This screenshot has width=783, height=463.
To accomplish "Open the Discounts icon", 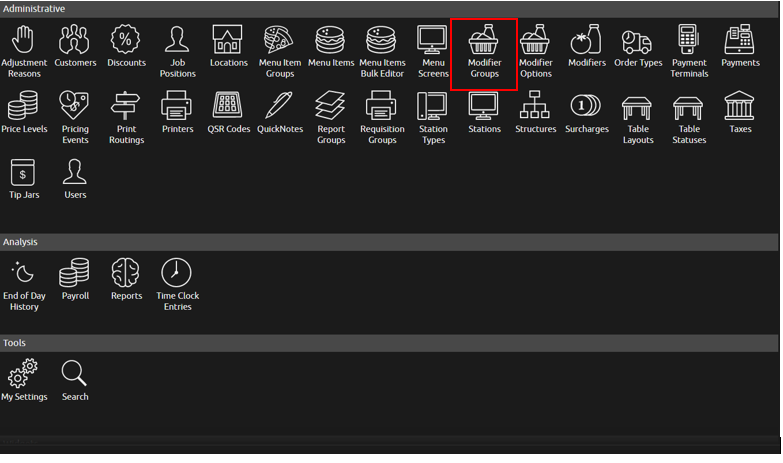I will pyautogui.click(x=126, y=46).
